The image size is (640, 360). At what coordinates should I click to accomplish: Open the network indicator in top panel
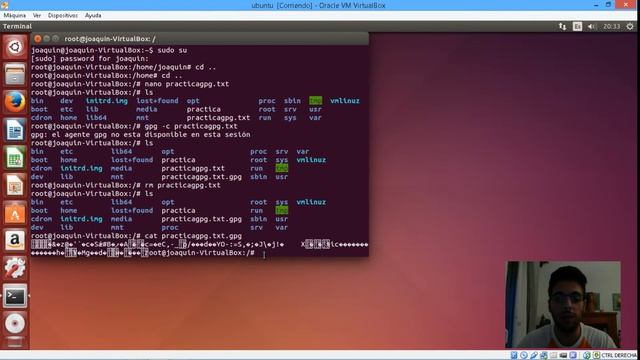(562, 27)
